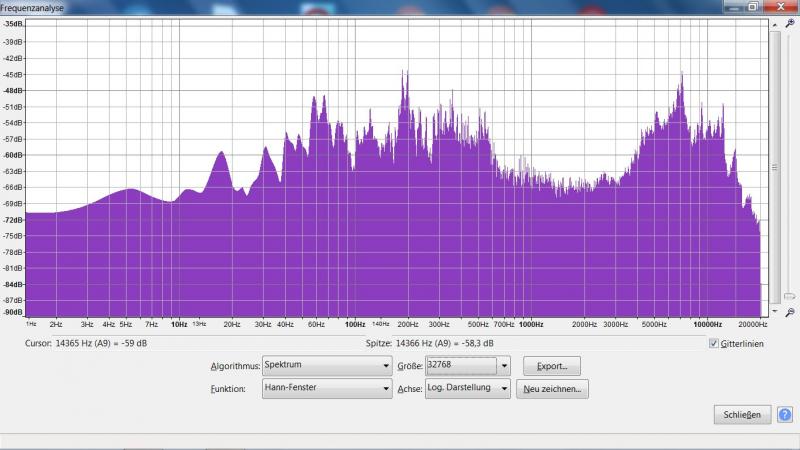Click the Schließen button
This screenshot has width=800, height=450.
pyautogui.click(x=742, y=414)
